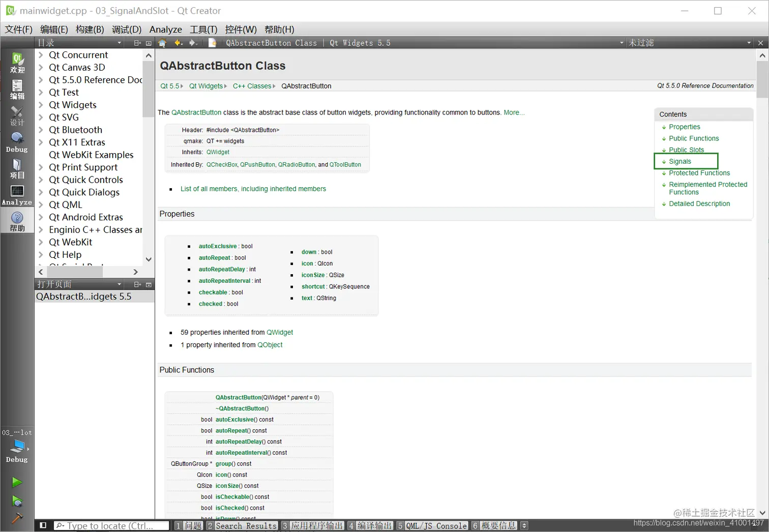The width and height of the screenshot is (769, 532).
Task: Open the autoExclusive property link
Action: coord(218,246)
